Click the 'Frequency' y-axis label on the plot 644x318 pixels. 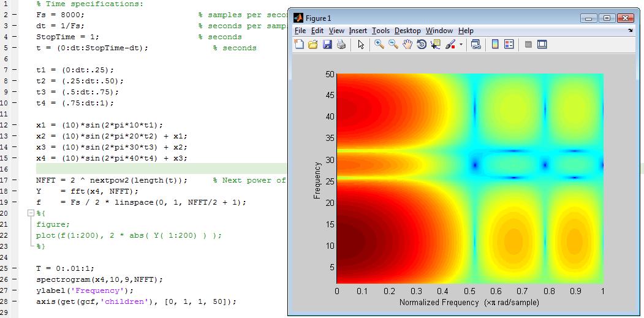[317, 180]
